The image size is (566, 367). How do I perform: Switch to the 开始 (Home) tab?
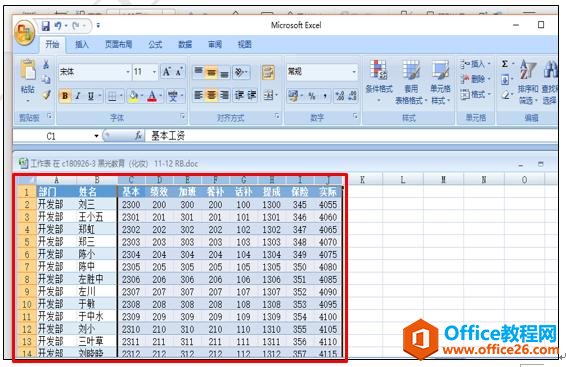pos(52,44)
